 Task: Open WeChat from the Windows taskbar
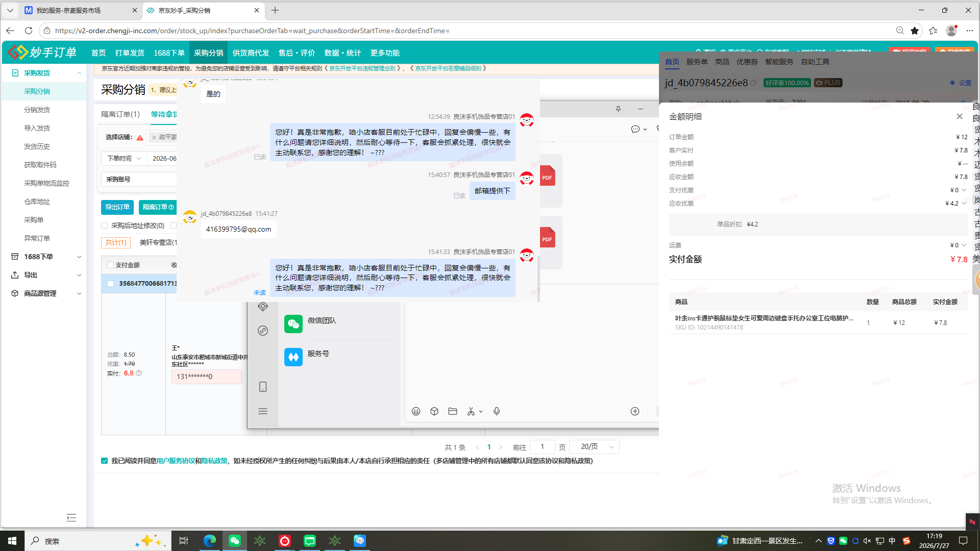pyautogui.click(x=235, y=541)
